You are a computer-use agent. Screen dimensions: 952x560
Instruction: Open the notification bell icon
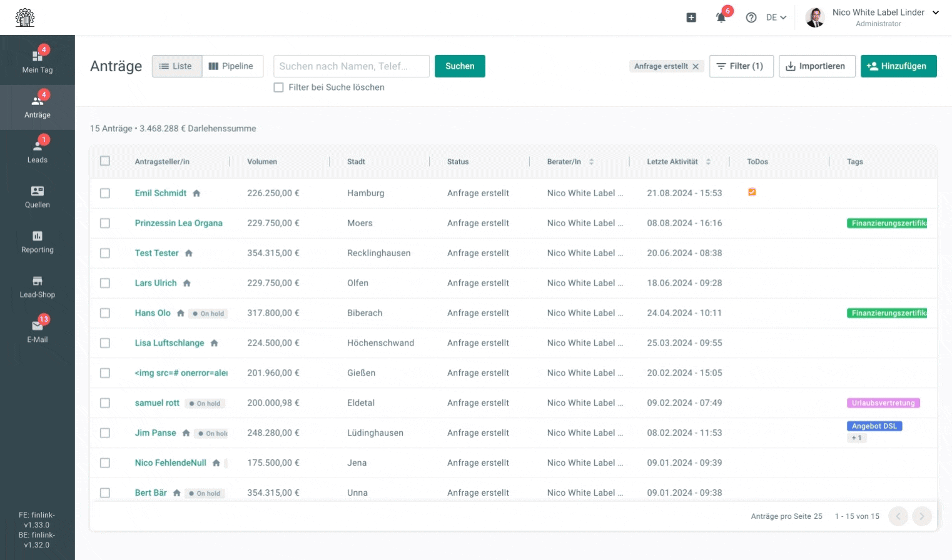(x=721, y=17)
